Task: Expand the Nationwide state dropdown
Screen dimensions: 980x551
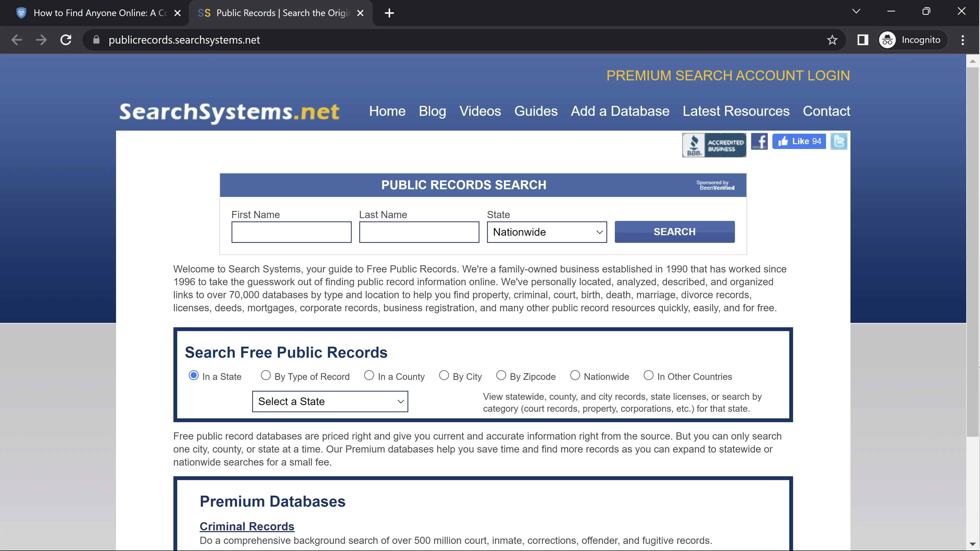Action: pyautogui.click(x=547, y=232)
